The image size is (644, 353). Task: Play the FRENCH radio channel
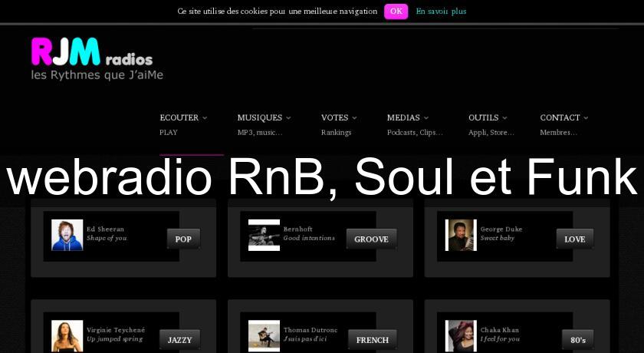(x=372, y=339)
